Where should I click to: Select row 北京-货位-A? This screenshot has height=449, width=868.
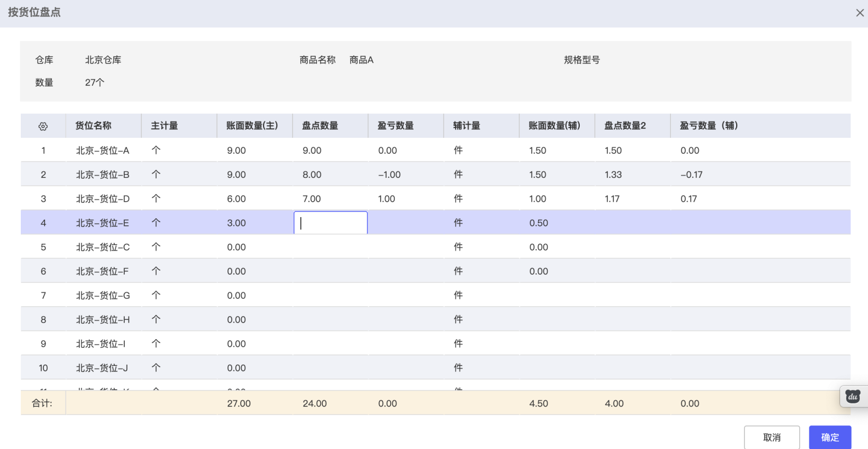click(x=103, y=150)
